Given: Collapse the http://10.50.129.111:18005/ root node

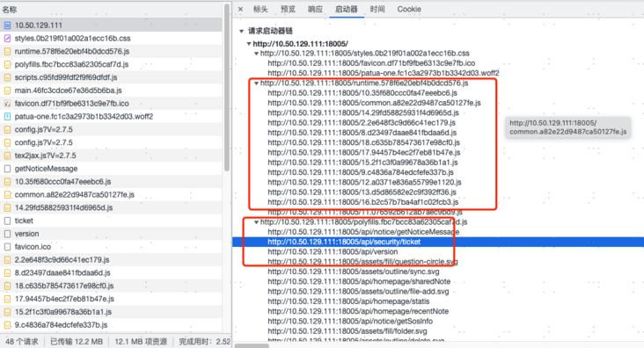Looking at the screenshot, I should tap(249, 44).
